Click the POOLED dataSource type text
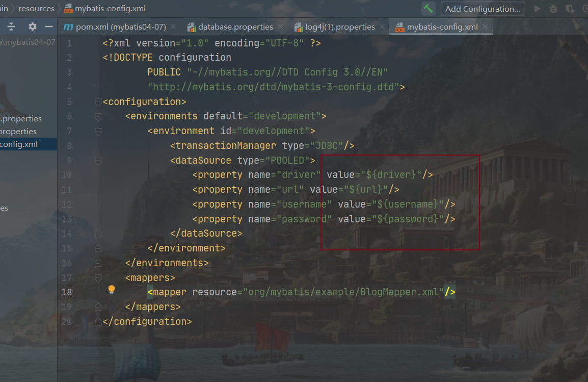The image size is (588, 382). 287,160
